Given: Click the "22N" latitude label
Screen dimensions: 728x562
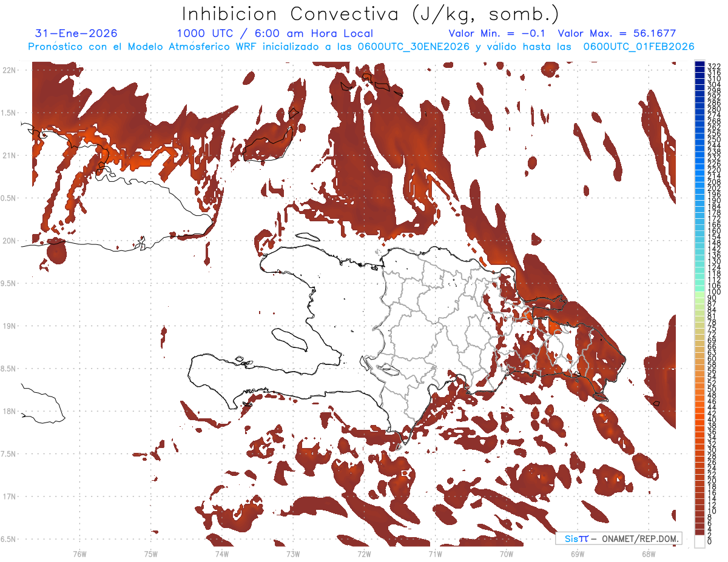Looking at the screenshot, I should tap(9, 70).
